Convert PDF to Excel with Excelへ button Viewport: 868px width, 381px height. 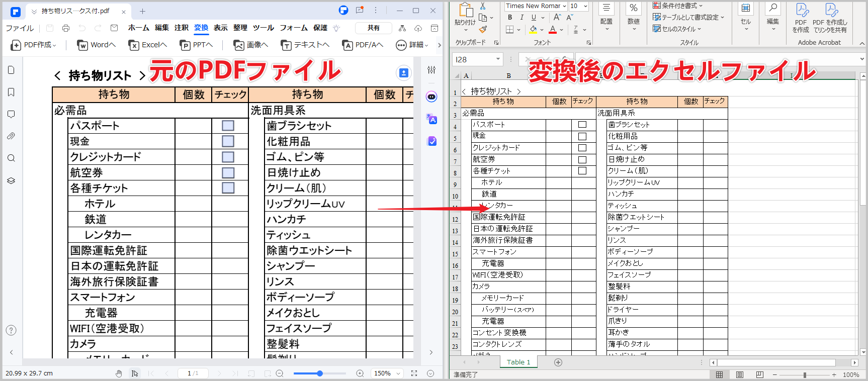148,45
